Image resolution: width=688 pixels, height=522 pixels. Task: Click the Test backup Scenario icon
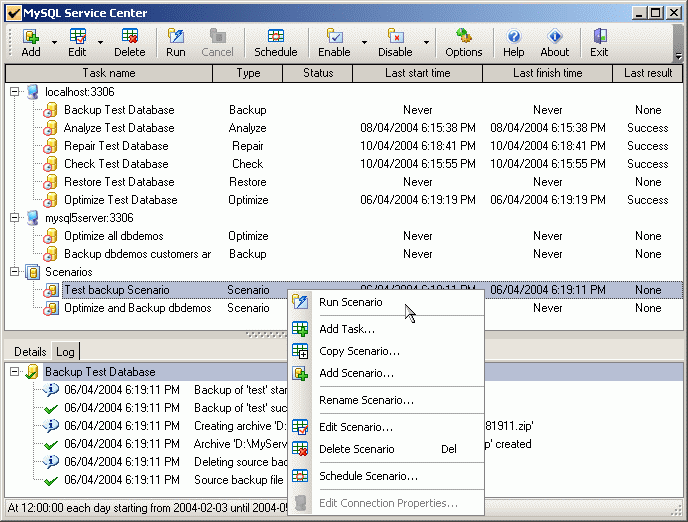point(51,290)
